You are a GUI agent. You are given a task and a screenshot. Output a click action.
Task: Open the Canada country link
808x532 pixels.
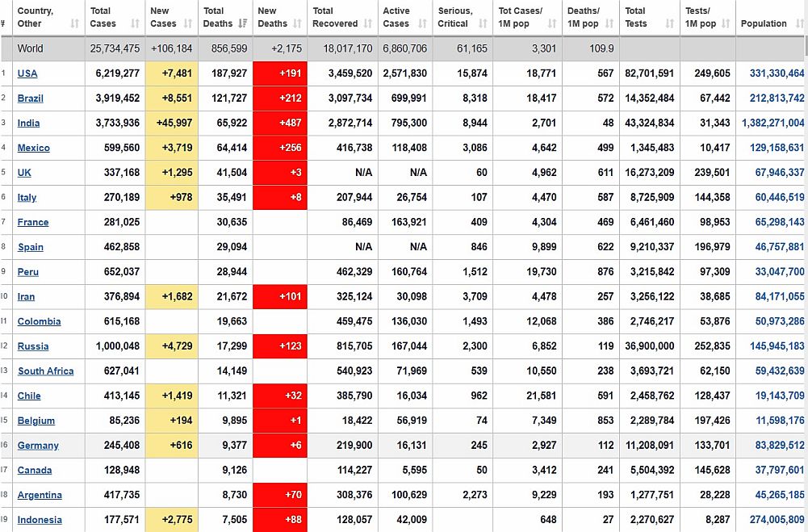click(x=35, y=470)
